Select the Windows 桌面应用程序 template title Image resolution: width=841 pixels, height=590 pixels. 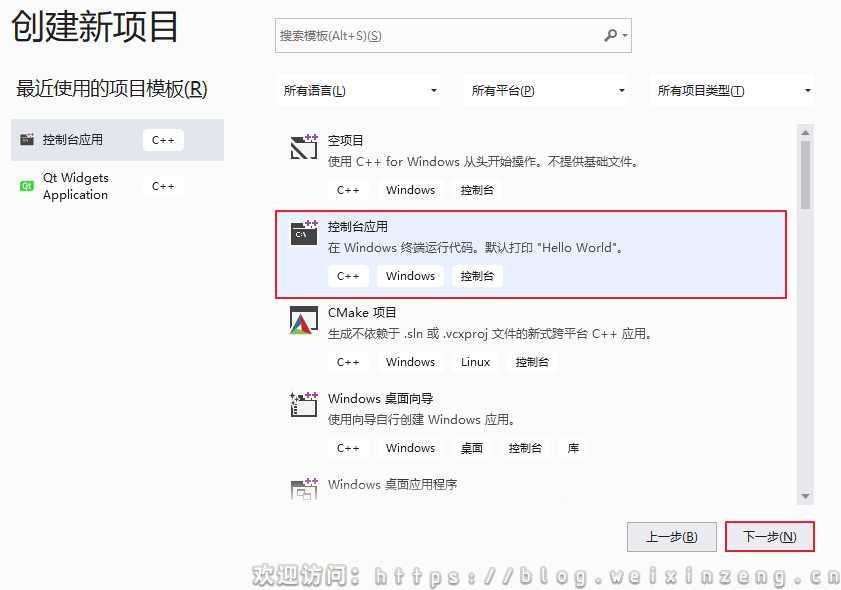pyautogui.click(x=393, y=484)
